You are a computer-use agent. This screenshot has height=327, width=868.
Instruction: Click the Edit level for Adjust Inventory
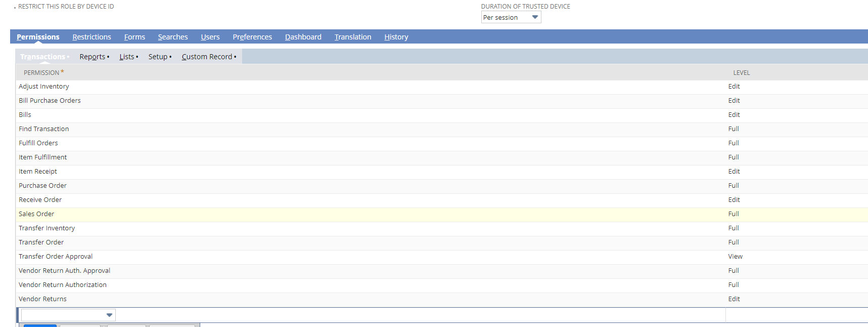pyautogui.click(x=734, y=87)
